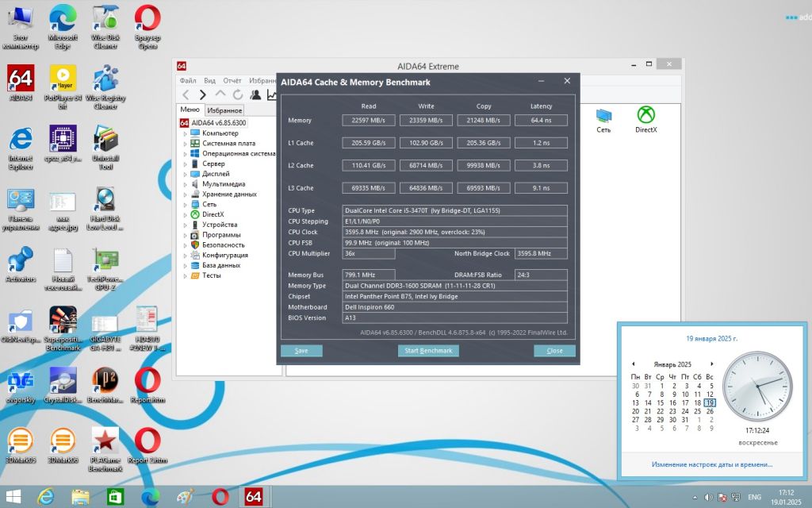Viewport: 812px width, 508px height.
Task: Expand the Компьютер tree node
Action: pyautogui.click(x=185, y=133)
